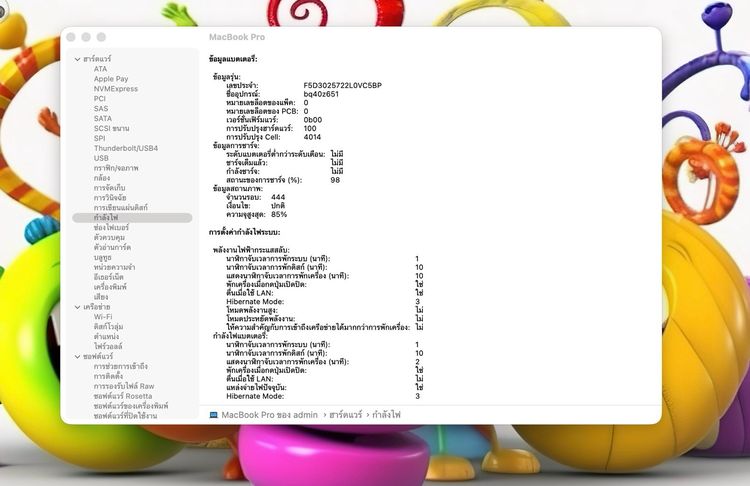This screenshot has width=750, height=486.
Task: Select ATA in the sidebar
Action: click(100, 69)
